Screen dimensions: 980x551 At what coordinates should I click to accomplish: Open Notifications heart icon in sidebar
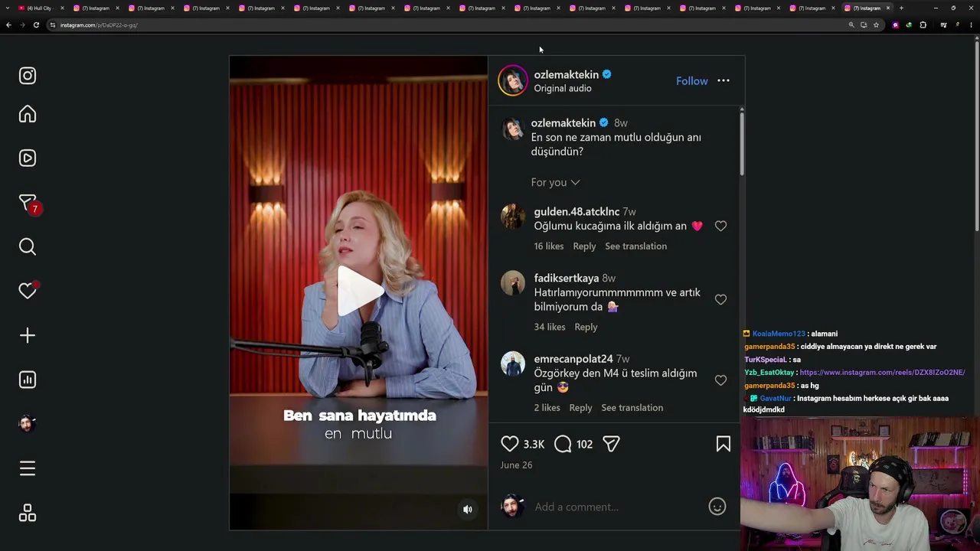point(28,291)
